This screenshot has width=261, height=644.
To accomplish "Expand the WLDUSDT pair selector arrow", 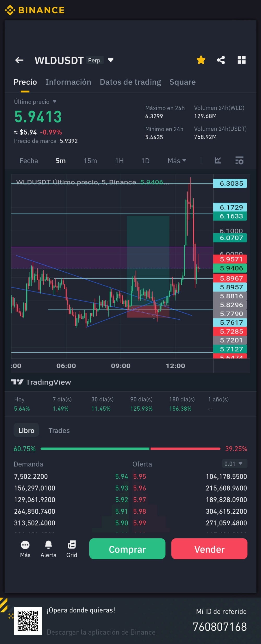I will [x=111, y=60].
